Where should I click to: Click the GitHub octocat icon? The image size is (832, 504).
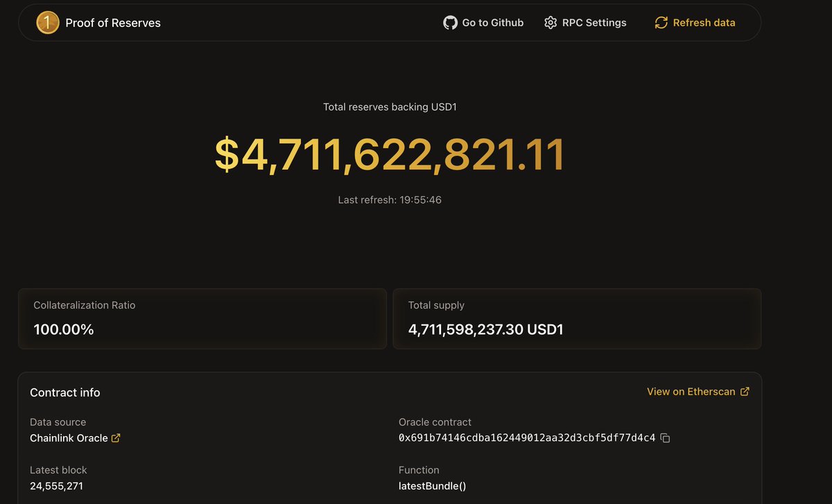point(451,23)
